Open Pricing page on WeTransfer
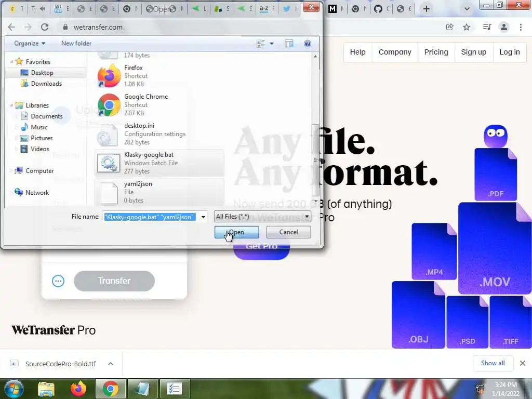Image resolution: width=532 pixels, height=399 pixels. (436, 52)
